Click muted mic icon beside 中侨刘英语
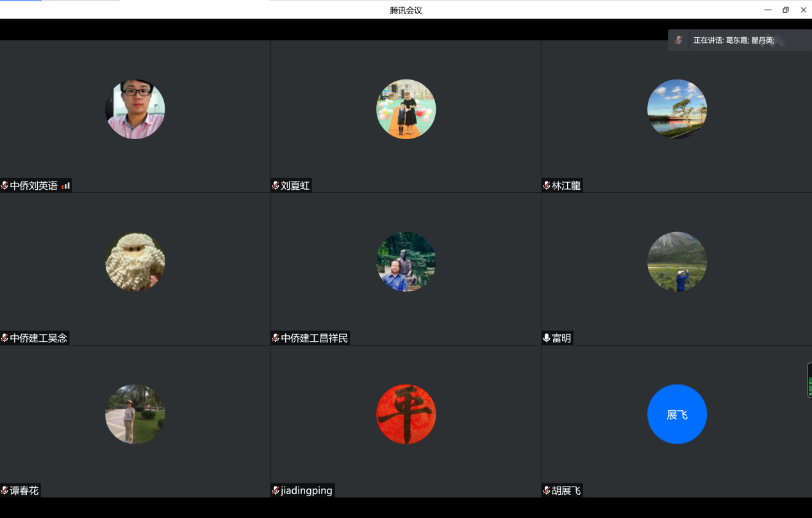The height and width of the screenshot is (518, 812). pos(4,186)
